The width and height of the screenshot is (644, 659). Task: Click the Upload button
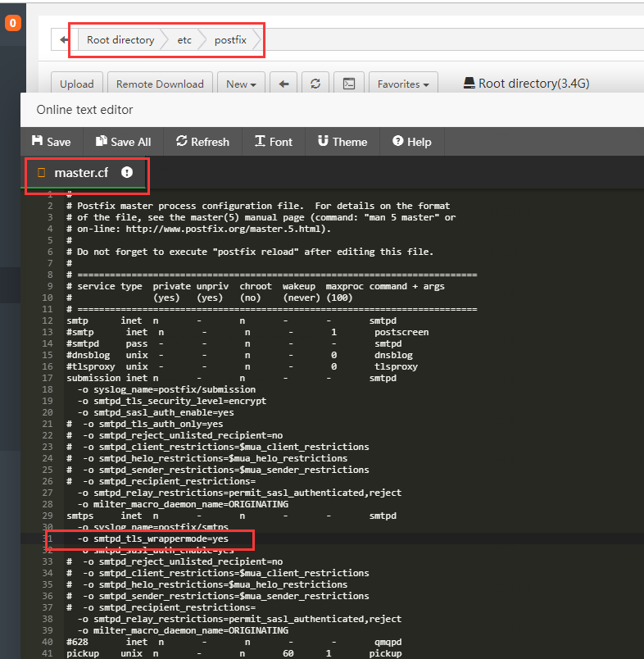pyautogui.click(x=77, y=84)
